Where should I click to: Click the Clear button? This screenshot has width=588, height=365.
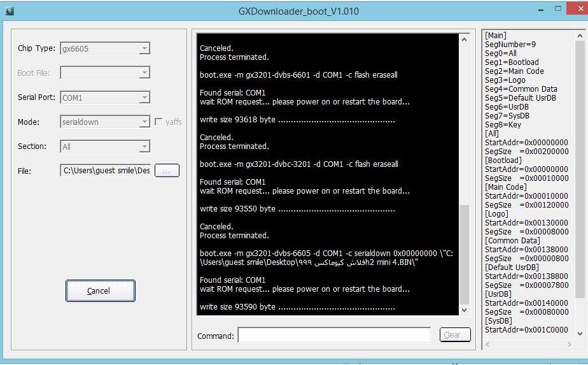455,334
